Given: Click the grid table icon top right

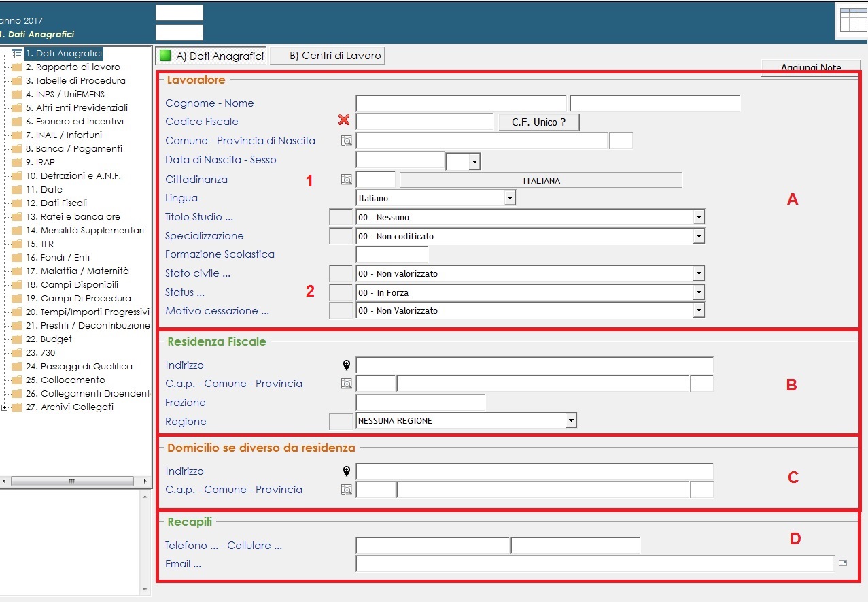Looking at the screenshot, I should [853, 20].
